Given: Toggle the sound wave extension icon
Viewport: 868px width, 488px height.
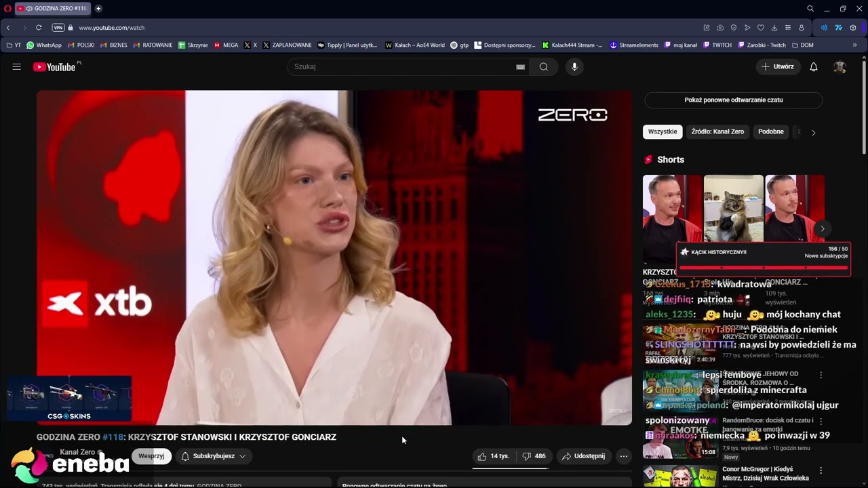Looking at the screenshot, I should point(824,28).
